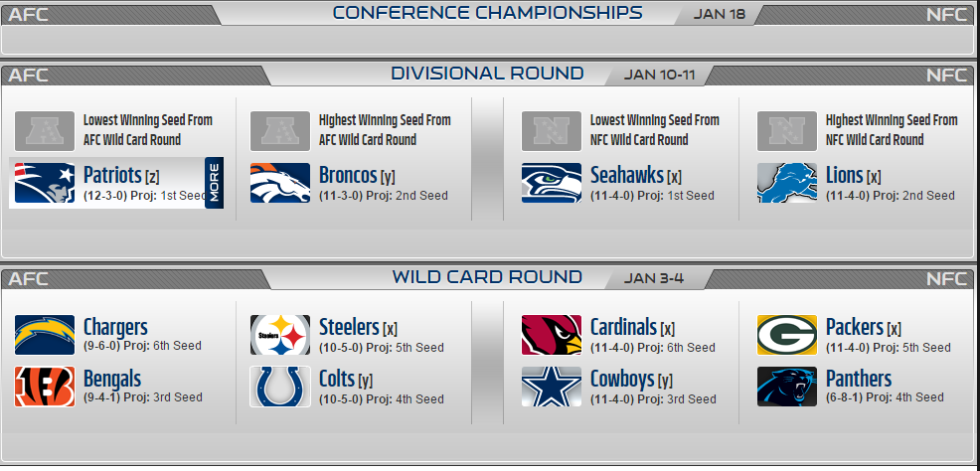Click the Steelers team logo
Screen dimensions: 980x471
click(x=279, y=335)
